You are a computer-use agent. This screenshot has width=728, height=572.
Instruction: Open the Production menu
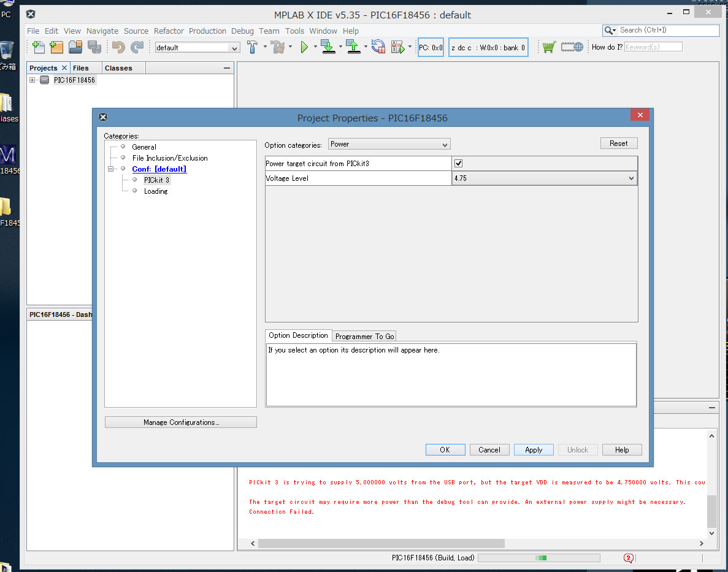(x=207, y=31)
